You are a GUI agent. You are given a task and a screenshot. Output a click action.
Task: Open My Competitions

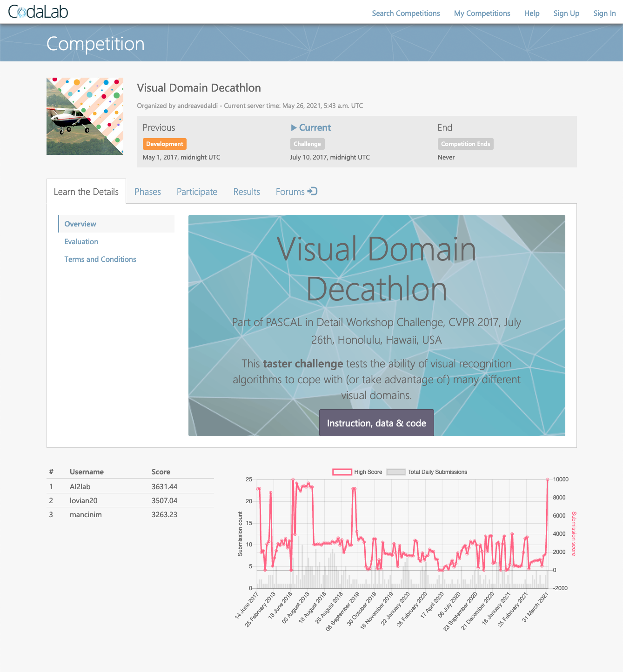pos(482,13)
